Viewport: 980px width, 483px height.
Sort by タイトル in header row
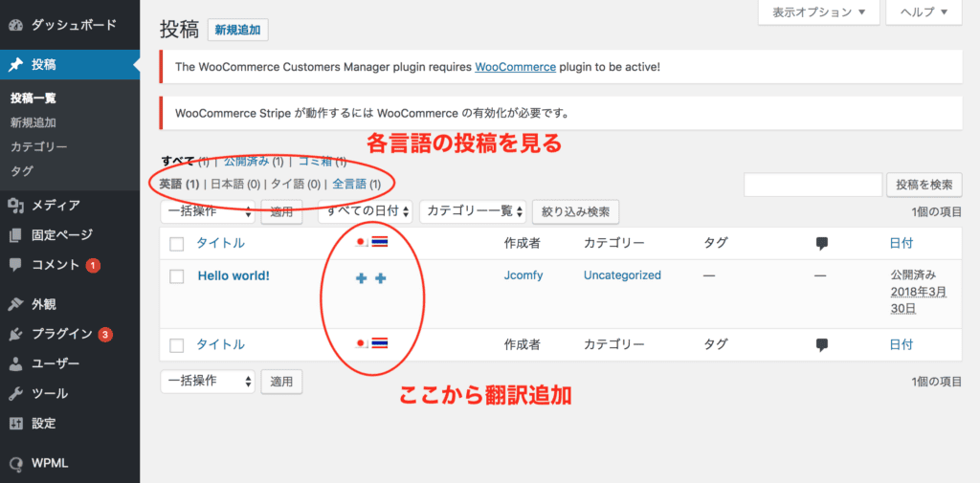221,244
